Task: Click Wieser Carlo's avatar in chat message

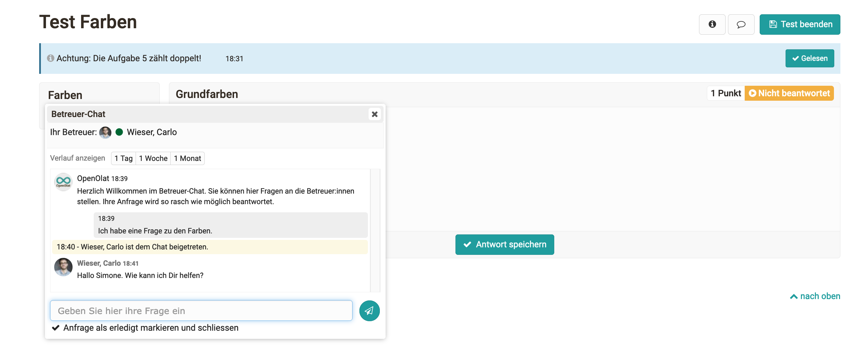Action: (63, 267)
